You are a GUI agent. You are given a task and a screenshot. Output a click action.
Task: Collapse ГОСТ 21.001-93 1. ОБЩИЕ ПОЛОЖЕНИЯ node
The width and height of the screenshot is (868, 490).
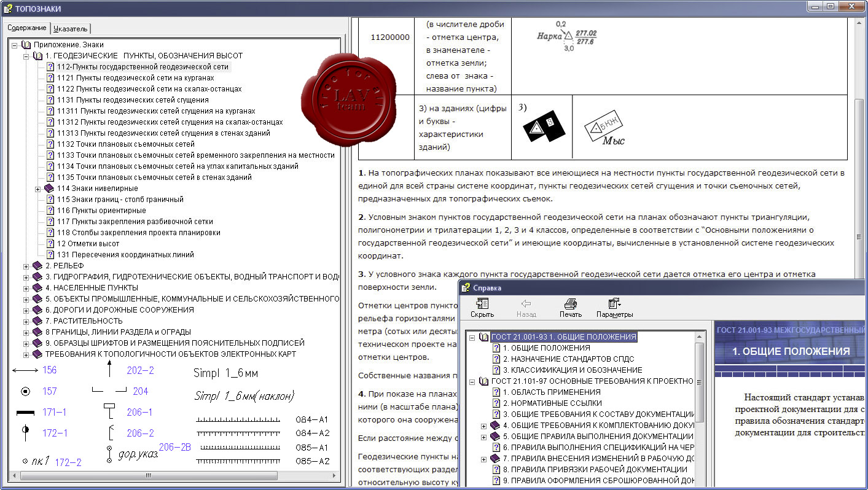pos(472,337)
